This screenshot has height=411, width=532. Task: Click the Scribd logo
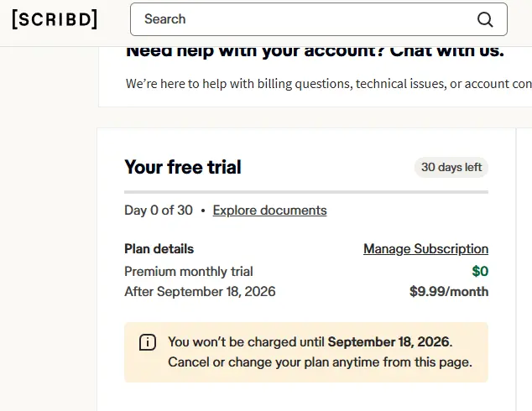pyautogui.click(x=55, y=19)
